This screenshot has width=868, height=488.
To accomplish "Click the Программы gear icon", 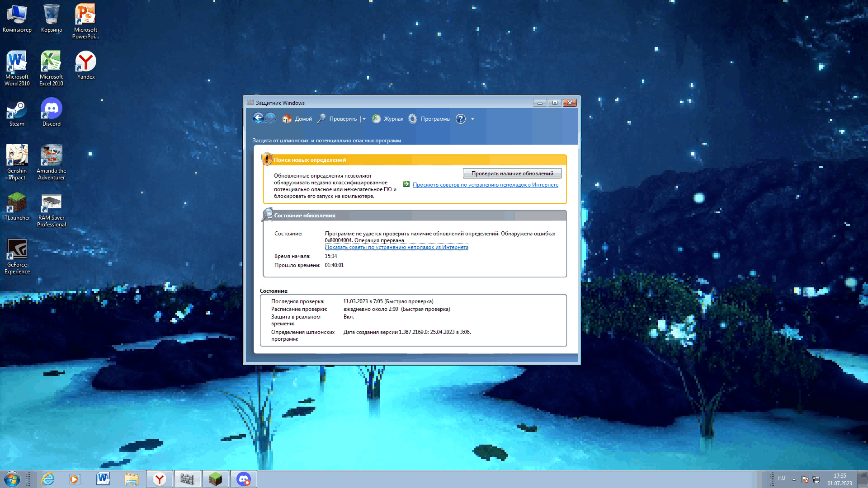I will [413, 119].
